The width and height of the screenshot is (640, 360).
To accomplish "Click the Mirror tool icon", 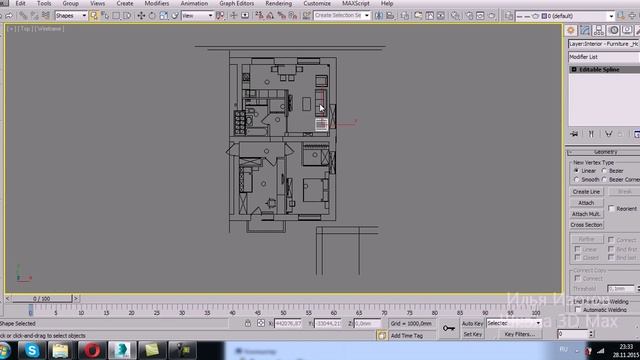I will 379,16.
